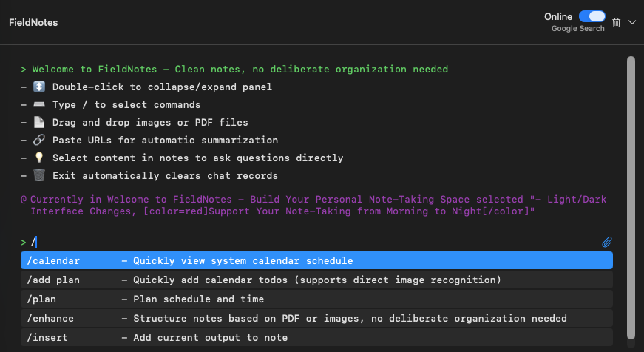Click the paperclip attachment icon

(x=606, y=242)
